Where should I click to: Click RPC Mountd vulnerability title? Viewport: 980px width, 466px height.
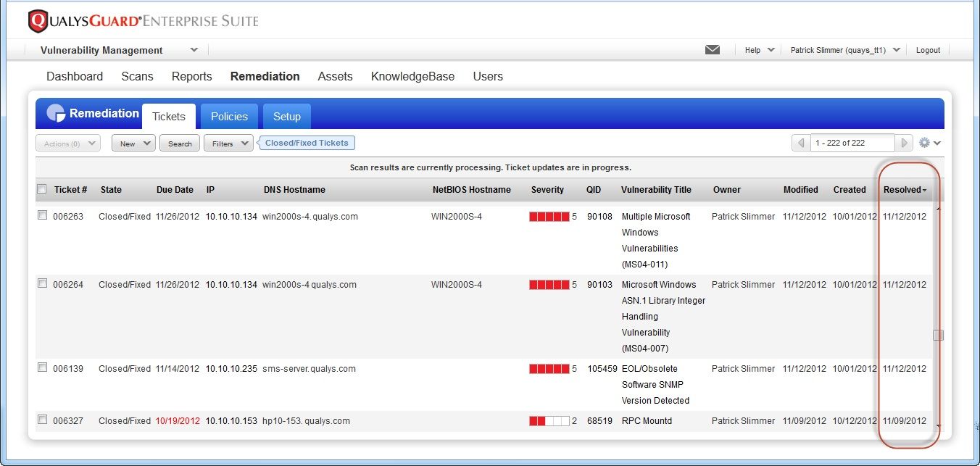tap(648, 421)
